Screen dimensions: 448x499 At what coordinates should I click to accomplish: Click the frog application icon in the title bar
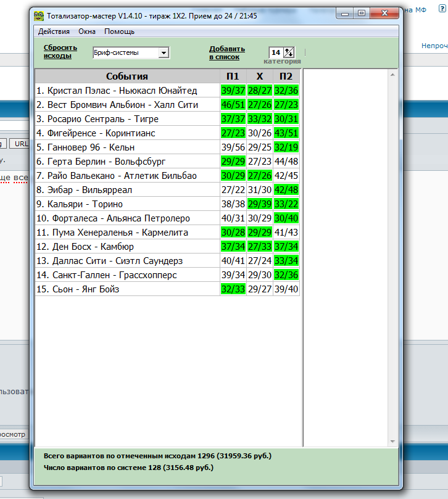point(39,16)
